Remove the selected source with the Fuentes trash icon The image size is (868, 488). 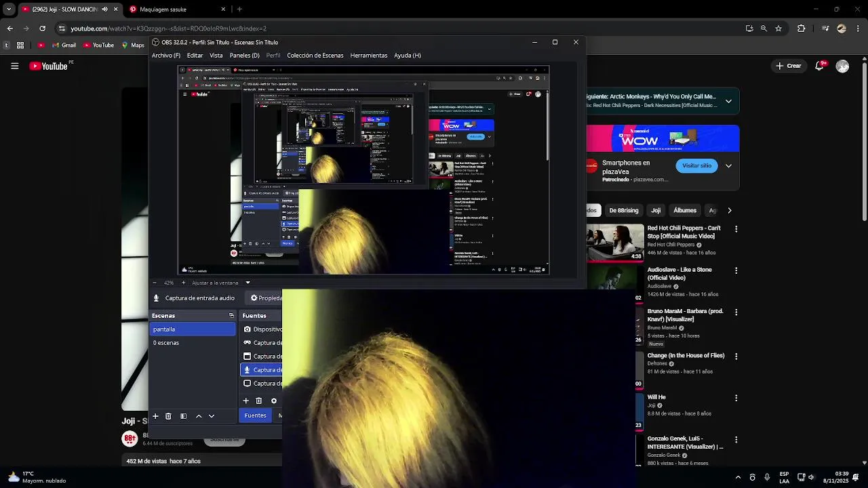(258, 401)
